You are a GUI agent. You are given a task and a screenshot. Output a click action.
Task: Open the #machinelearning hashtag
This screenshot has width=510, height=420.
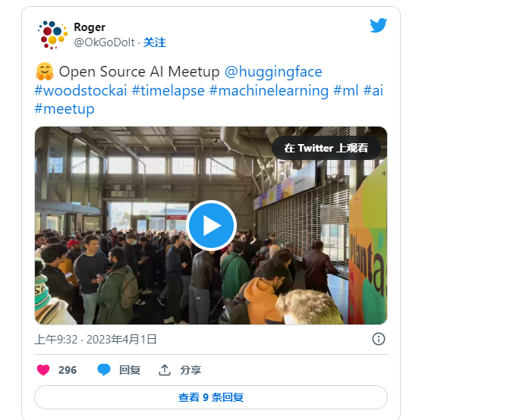pyautogui.click(x=269, y=90)
